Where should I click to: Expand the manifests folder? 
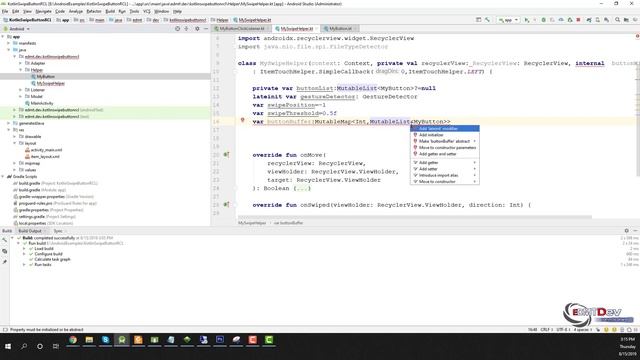pyautogui.click(x=9, y=43)
